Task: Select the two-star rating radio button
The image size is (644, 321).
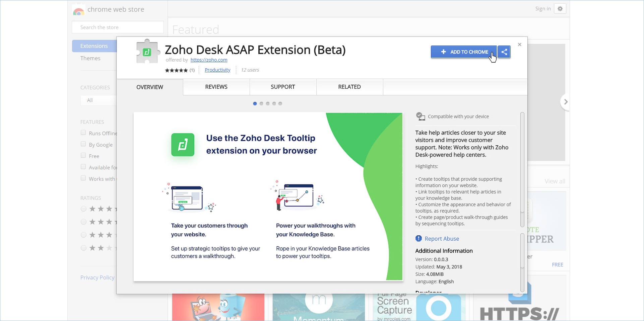Action: point(84,248)
